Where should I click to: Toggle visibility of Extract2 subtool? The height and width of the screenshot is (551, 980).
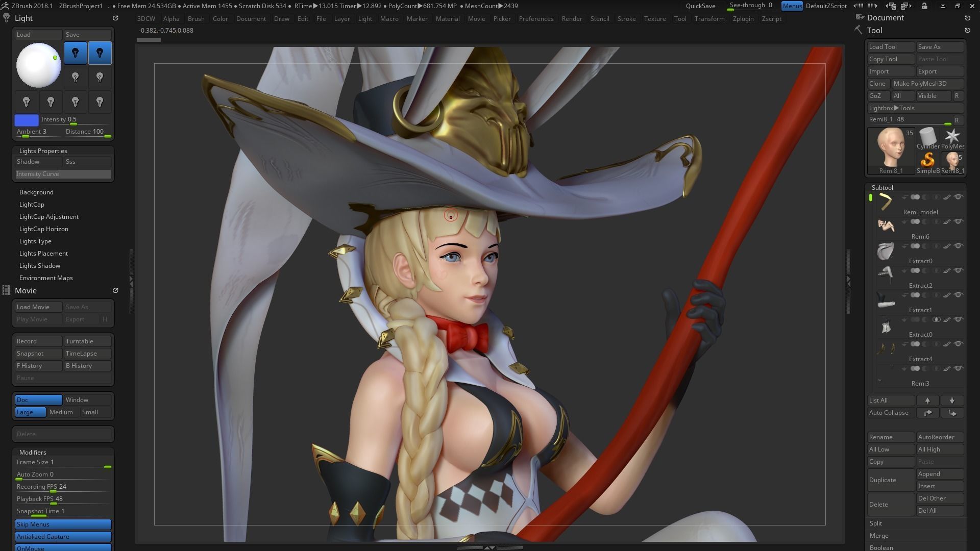coord(959,270)
